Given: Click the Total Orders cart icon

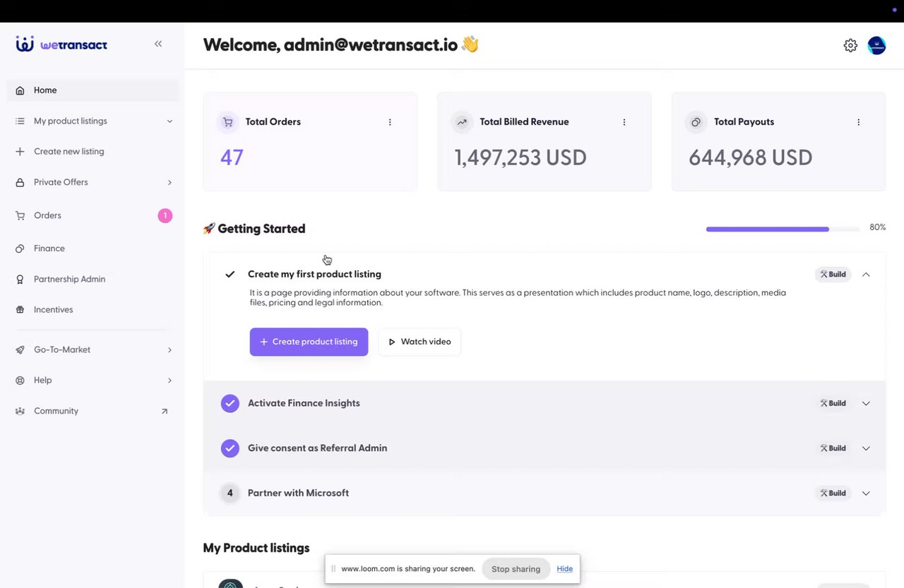Looking at the screenshot, I should click(x=228, y=122).
